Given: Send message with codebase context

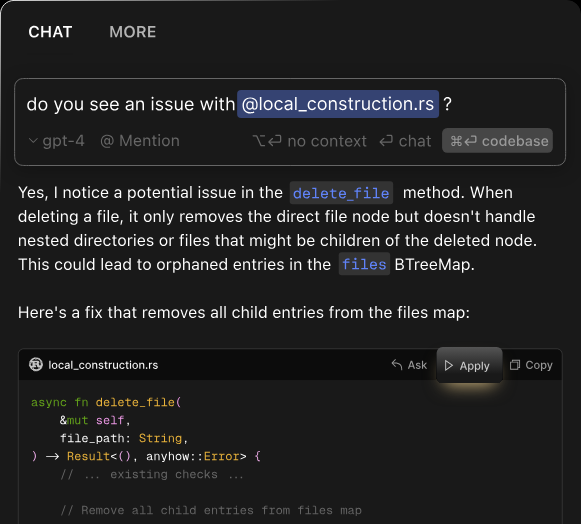Looking at the screenshot, I should point(497,141).
